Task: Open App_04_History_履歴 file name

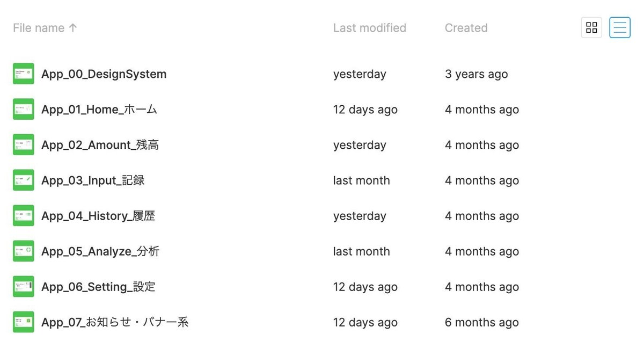Action: click(x=98, y=216)
